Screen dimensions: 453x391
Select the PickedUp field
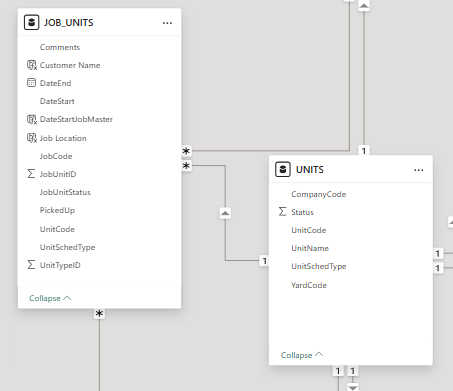pos(57,210)
